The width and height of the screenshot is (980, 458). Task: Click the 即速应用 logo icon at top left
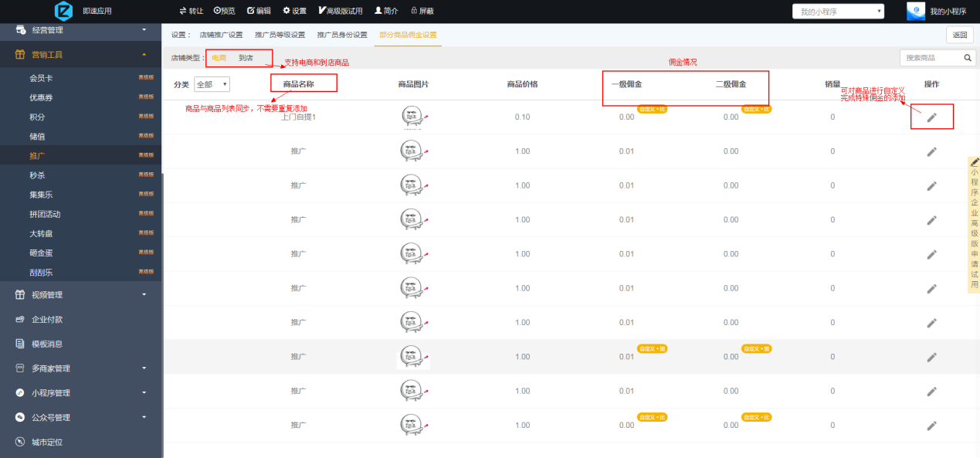click(63, 11)
